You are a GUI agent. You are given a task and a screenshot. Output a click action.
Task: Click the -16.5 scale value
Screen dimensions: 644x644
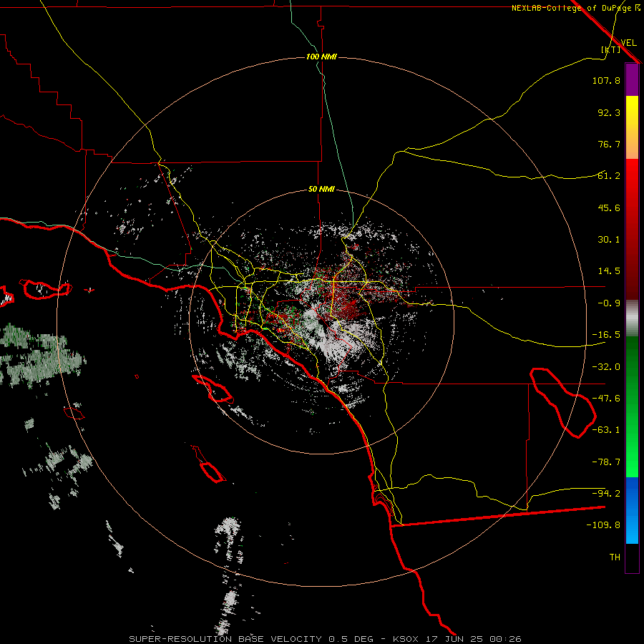[606, 335]
